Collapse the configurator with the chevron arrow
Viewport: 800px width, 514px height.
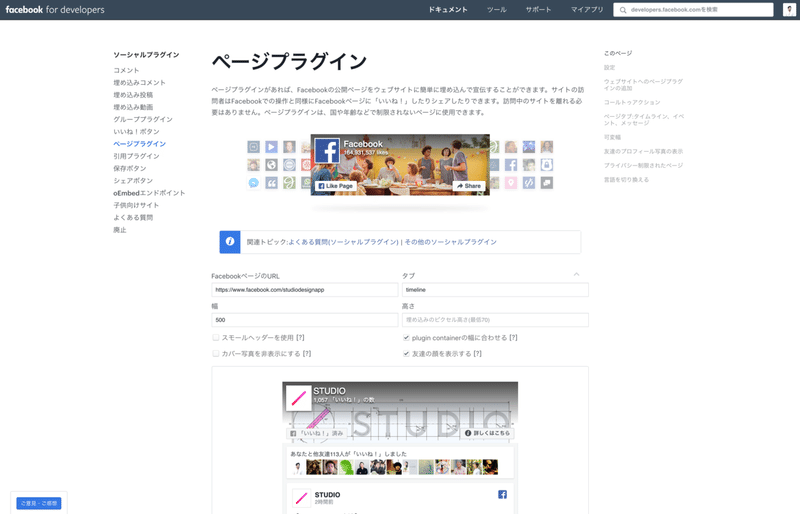tap(577, 275)
